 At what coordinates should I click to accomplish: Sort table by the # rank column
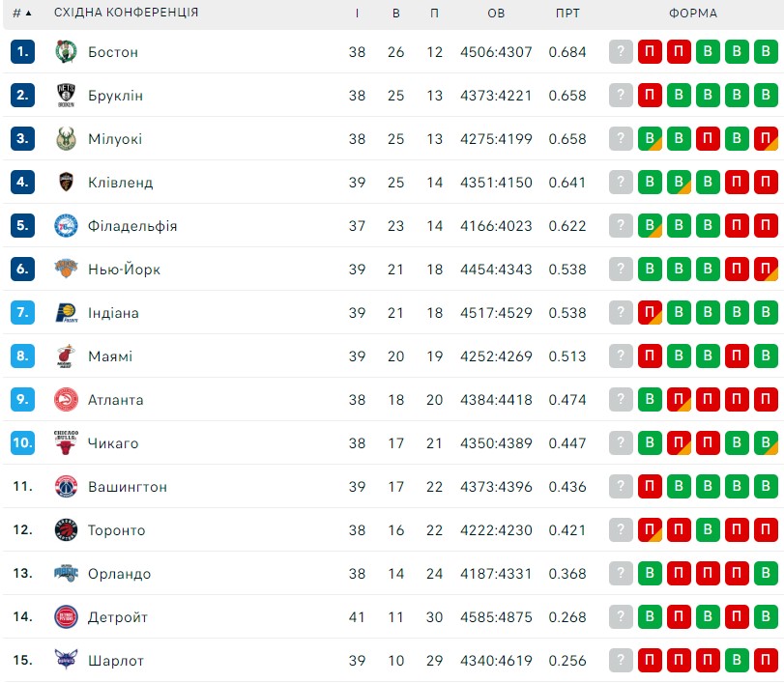coord(22,13)
